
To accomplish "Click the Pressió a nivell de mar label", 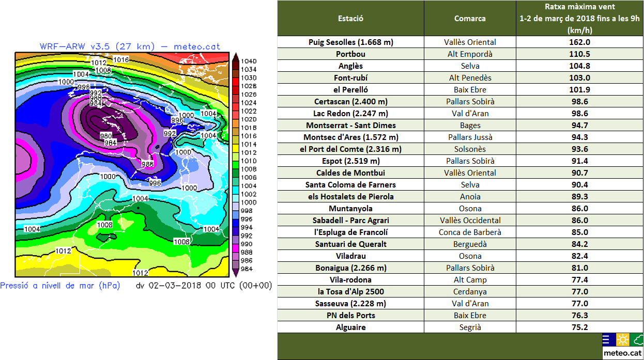I will [60, 286].
